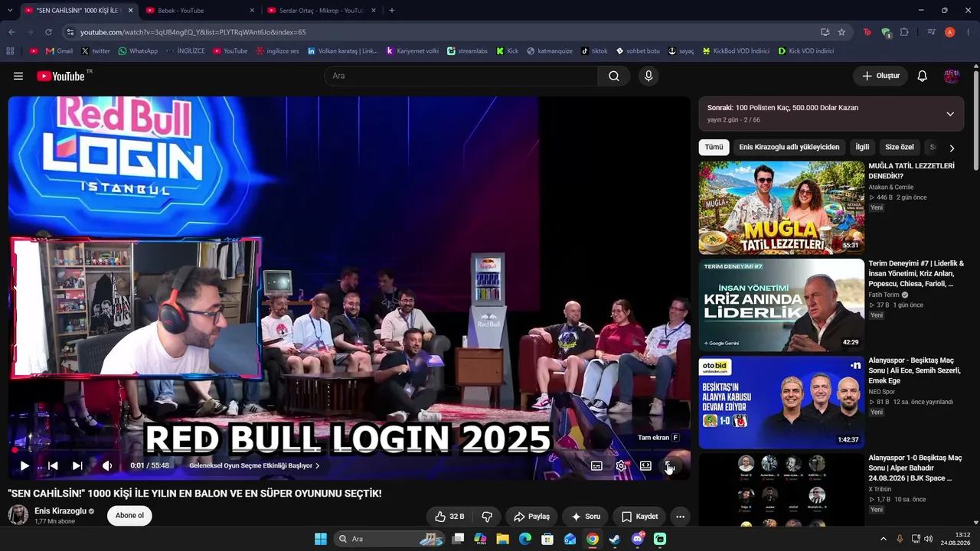Select 'Enis Kirazoglu adlı yükleyiciden' chip

[789, 147]
